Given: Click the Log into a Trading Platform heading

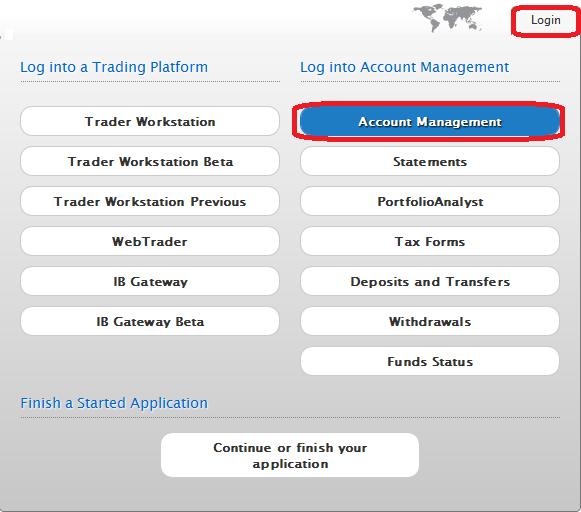Looking at the screenshot, I should click(x=114, y=67).
